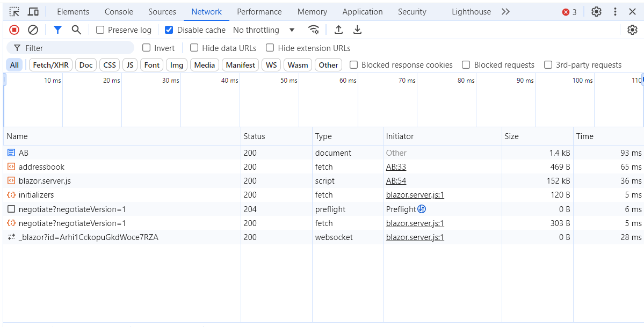Clear the network log
This screenshot has width=644, height=327.
(33, 30)
